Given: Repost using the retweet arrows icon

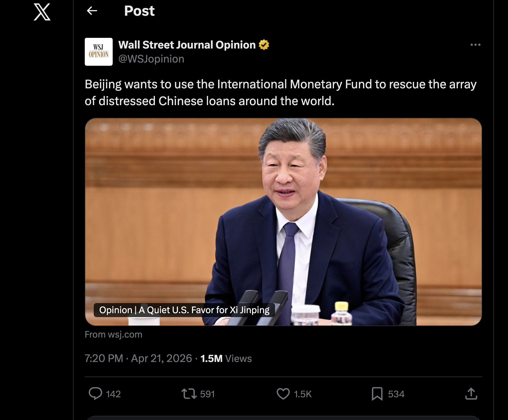Looking at the screenshot, I should click(x=189, y=394).
